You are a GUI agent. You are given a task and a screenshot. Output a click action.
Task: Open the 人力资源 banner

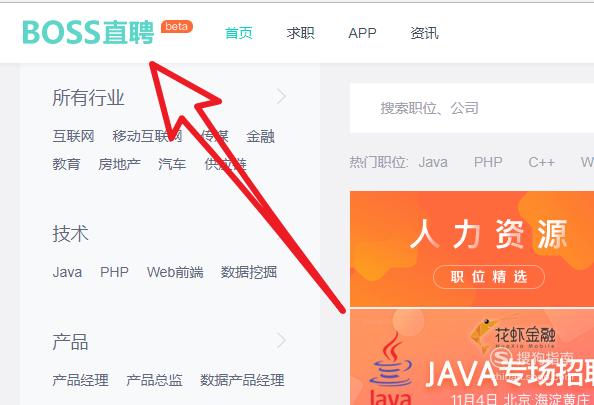click(x=472, y=249)
